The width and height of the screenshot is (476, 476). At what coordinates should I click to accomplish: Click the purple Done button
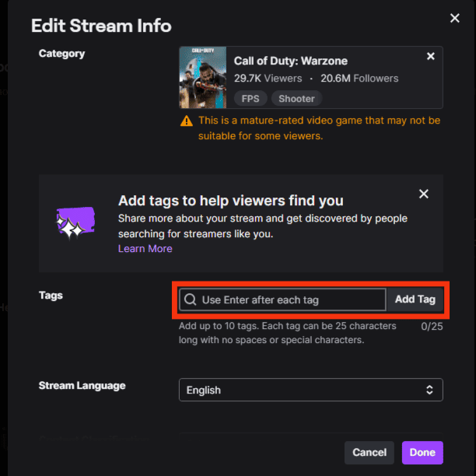pyautogui.click(x=422, y=453)
